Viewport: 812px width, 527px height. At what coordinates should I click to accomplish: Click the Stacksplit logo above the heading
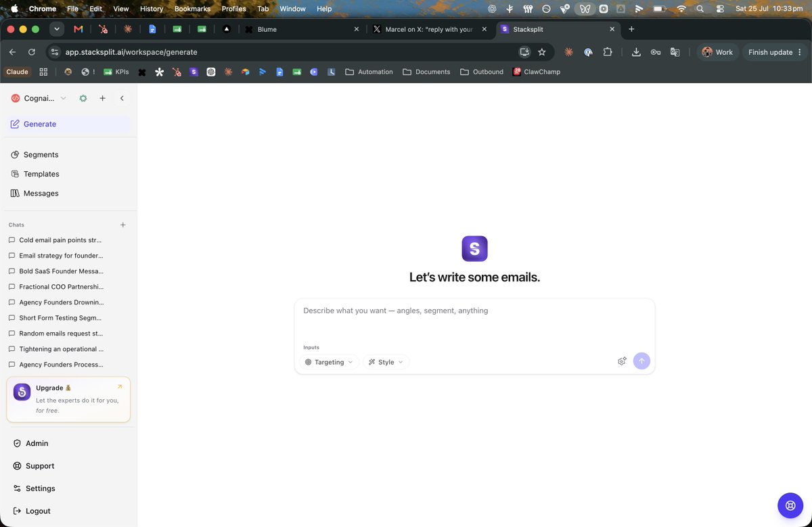pyautogui.click(x=474, y=248)
